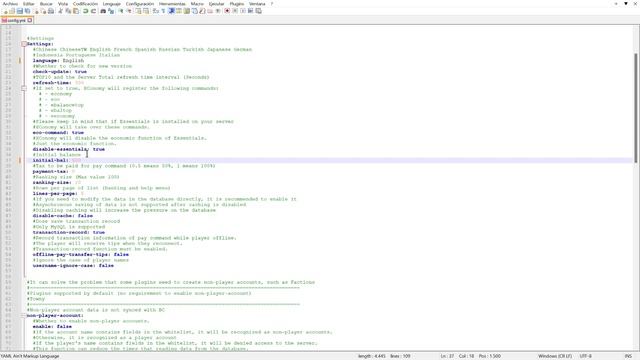640x360 pixels.
Task: Open the Macro menu
Action: 197,4
